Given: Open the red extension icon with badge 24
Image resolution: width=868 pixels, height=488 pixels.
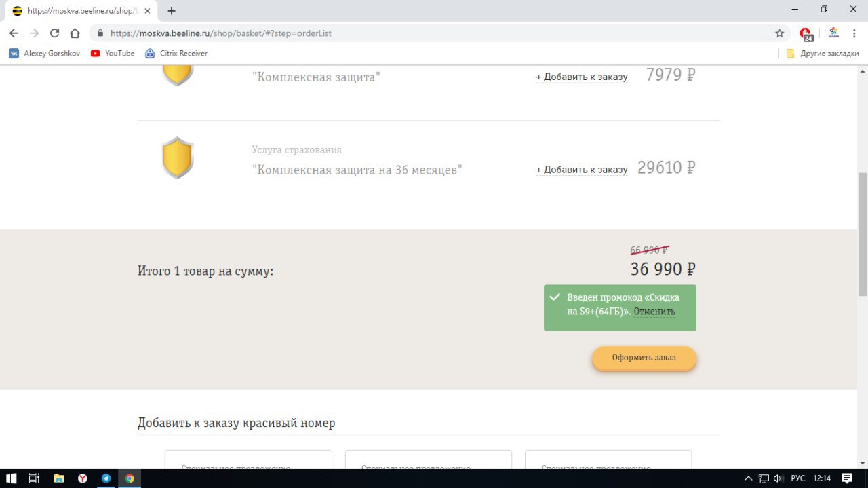Looking at the screenshot, I should [x=806, y=33].
